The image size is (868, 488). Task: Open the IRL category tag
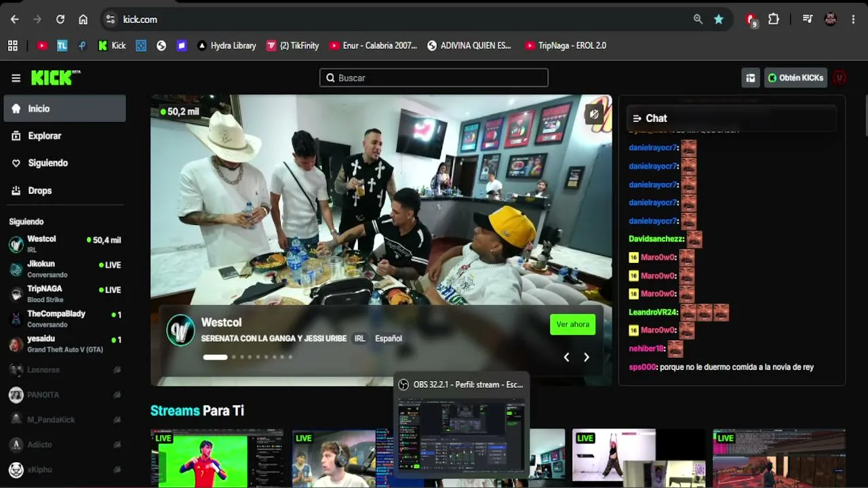[x=359, y=338]
